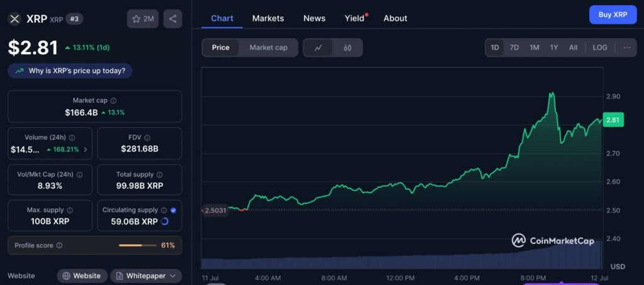This screenshot has width=644, height=285.
Task: Set chart range to 1Y
Action: pos(554,48)
